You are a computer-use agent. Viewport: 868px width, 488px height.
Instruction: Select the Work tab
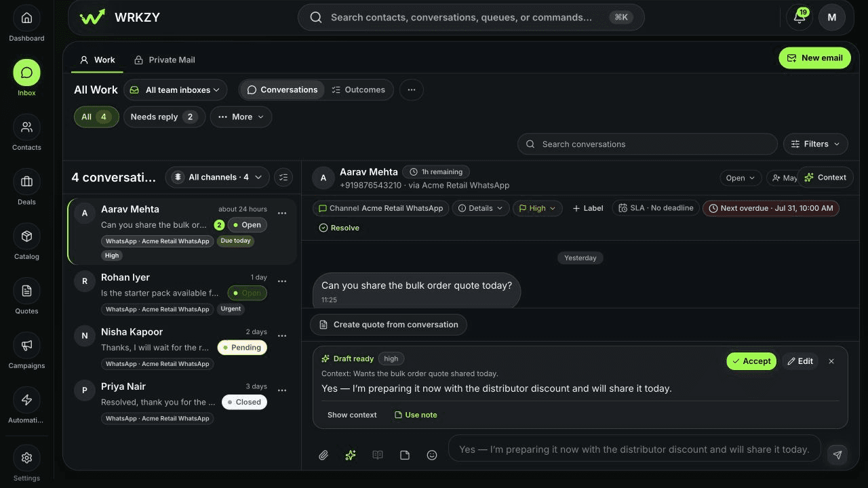[x=98, y=60]
